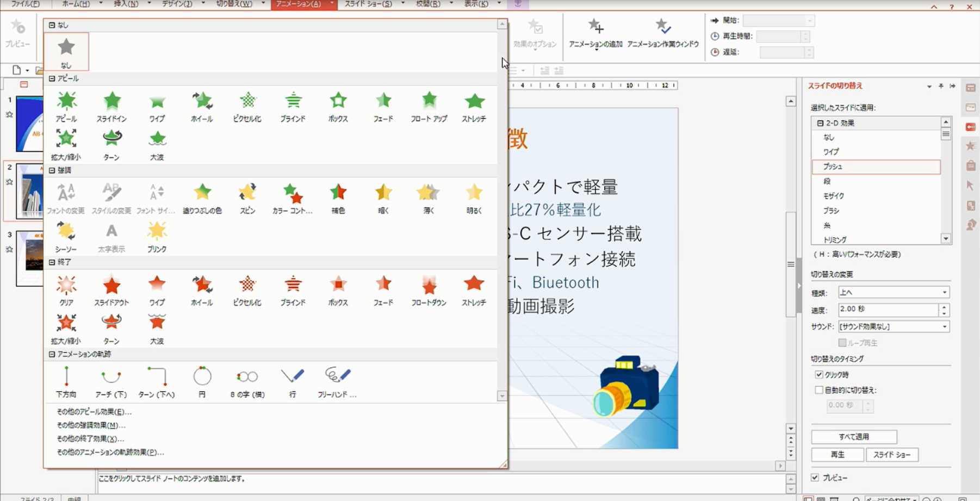The width and height of the screenshot is (980, 501).
Task: Click the すべて適用 button
Action: click(x=853, y=437)
